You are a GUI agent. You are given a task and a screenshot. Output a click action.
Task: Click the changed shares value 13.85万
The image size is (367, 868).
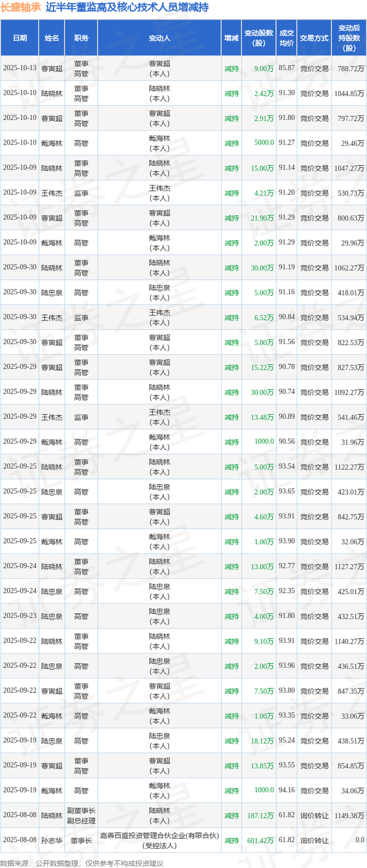262,765
